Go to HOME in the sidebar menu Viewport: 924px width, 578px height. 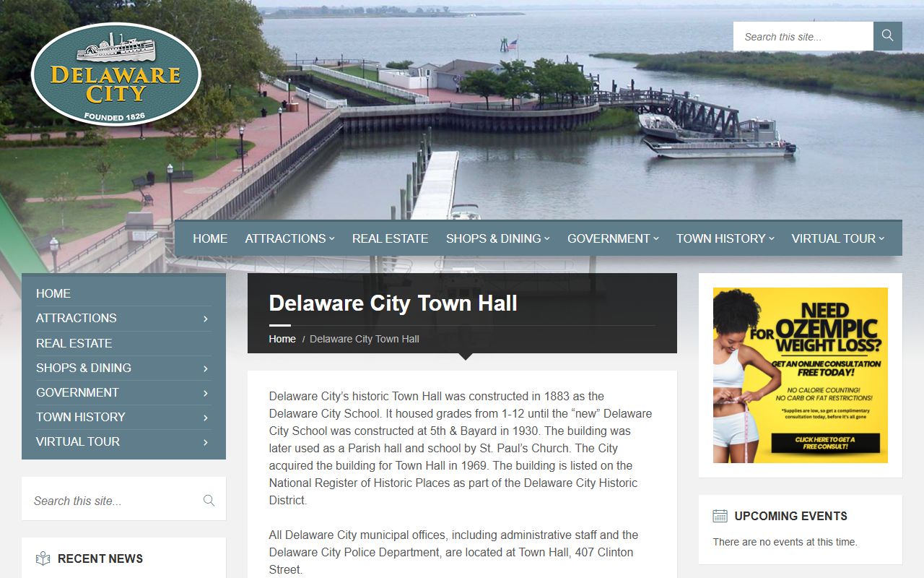[53, 293]
